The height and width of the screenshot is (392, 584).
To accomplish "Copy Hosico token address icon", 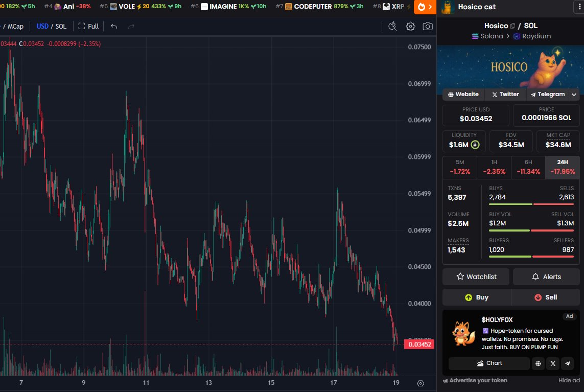I will [512, 26].
